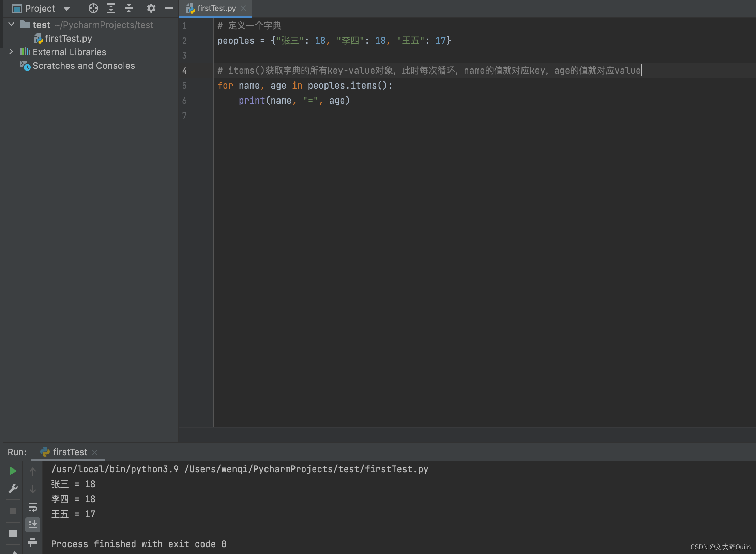Toggle Scroll to End in run console
This screenshot has width=756, height=554.
pyautogui.click(x=33, y=525)
